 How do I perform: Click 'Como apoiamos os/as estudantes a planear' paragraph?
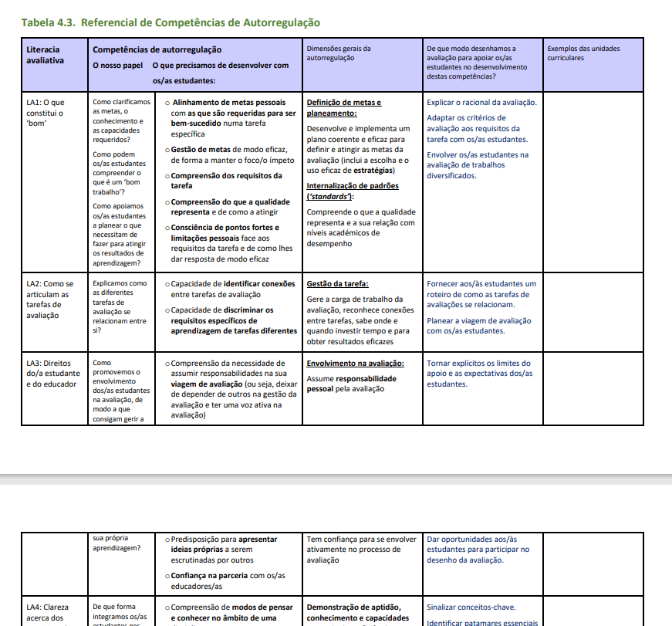pyautogui.click(x=119, y=235)
